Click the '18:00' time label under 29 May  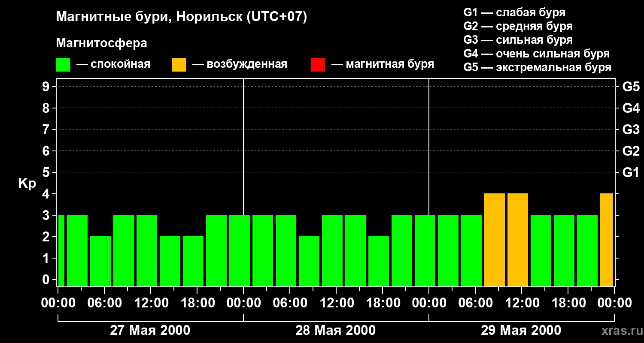(x=568, y=303)
